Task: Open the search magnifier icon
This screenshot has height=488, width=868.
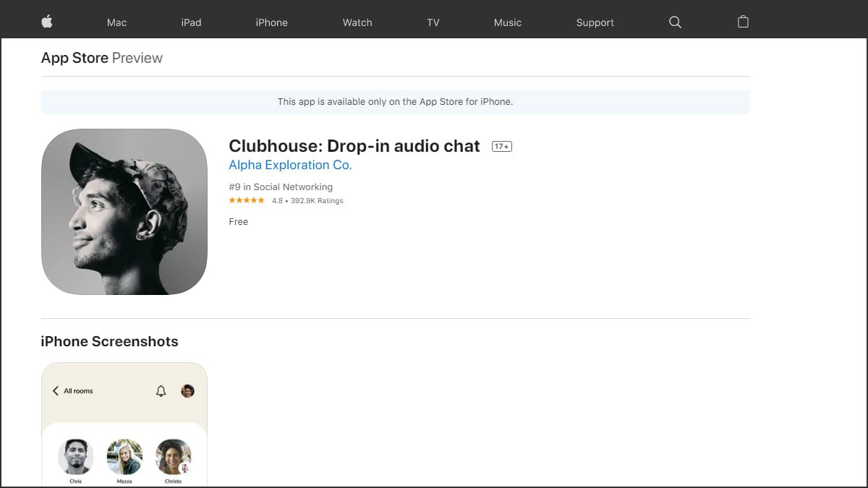Action: point(676,22)
